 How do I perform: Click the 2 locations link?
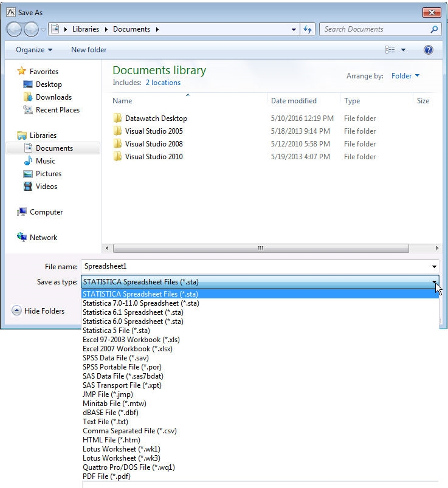163,83
